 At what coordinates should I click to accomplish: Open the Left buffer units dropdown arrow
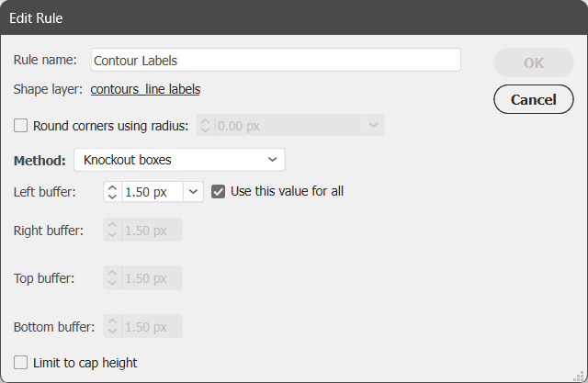coord(193,192)
